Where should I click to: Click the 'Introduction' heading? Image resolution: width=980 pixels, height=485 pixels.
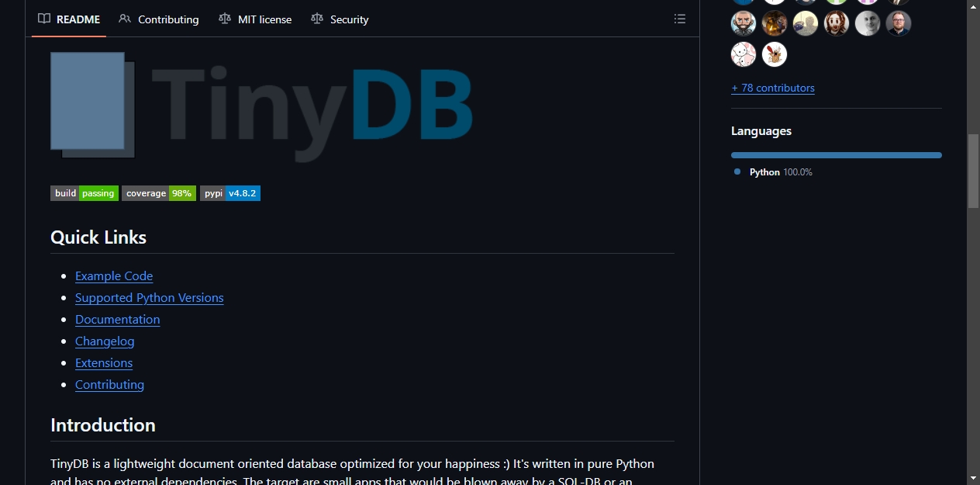pos(103,425)
